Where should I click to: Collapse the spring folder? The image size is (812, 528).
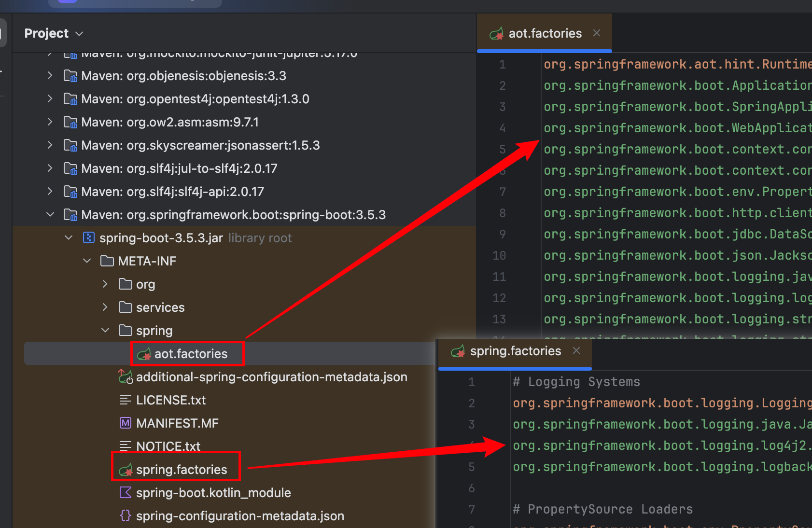point(105,331)
